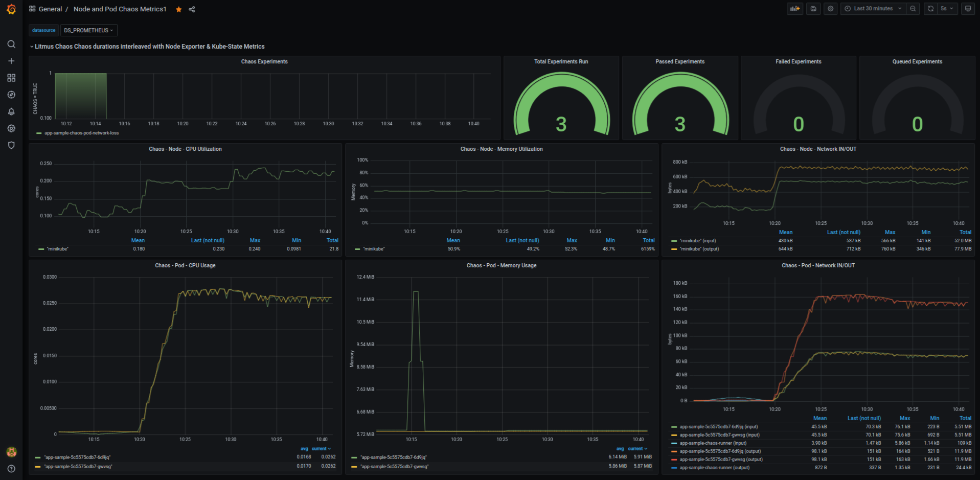Open the Help question mark icon

coord(11,469)
